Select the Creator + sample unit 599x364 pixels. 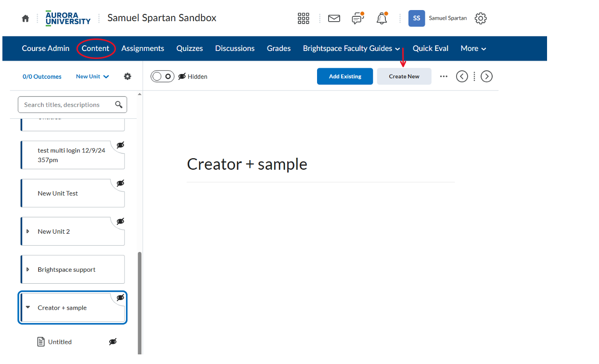tap(73, 308)
